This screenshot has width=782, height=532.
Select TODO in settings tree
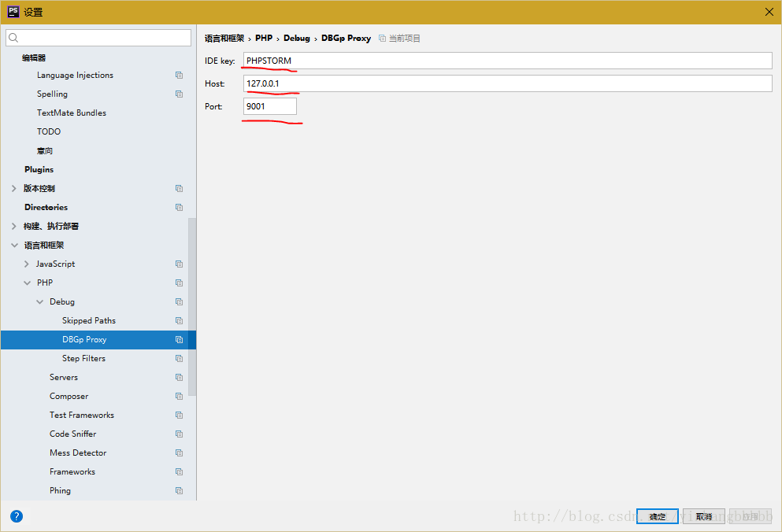48,131
